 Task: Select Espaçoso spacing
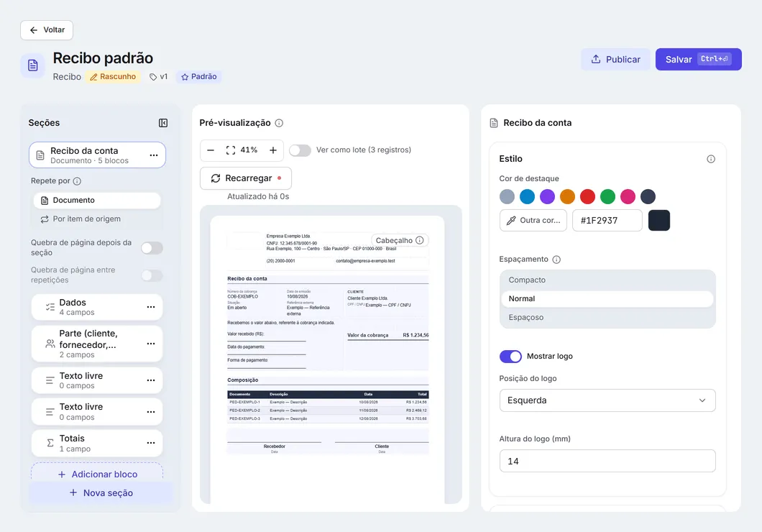tap(607, 317)
